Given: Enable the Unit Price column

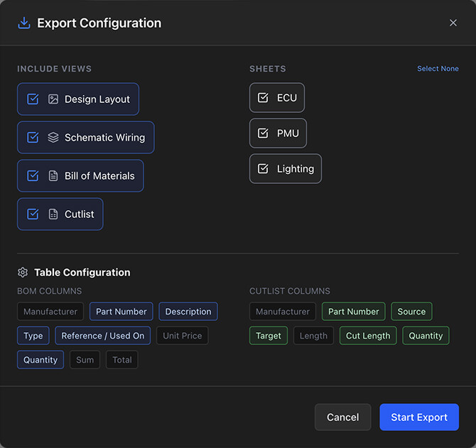Looking at the screenshot, I should coord(183,336).
